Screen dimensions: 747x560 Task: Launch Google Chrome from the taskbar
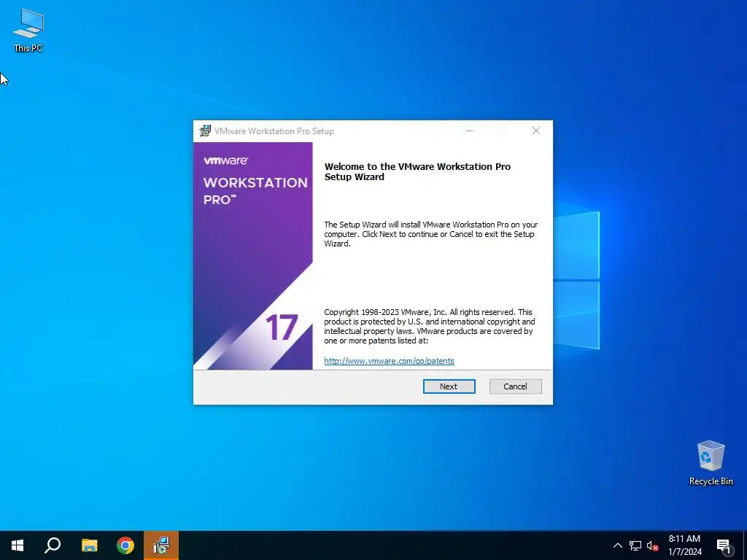point(125,545)
